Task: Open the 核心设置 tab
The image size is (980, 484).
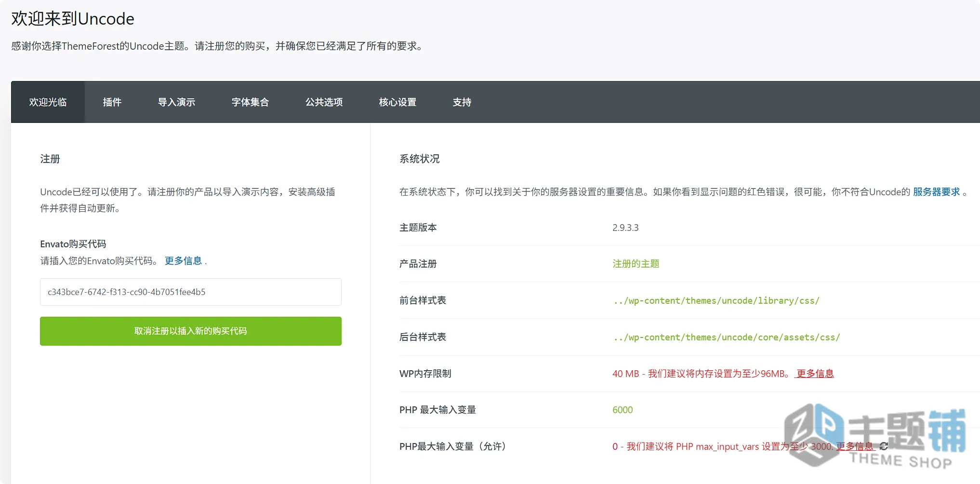Action: click(x=397, y=102)
